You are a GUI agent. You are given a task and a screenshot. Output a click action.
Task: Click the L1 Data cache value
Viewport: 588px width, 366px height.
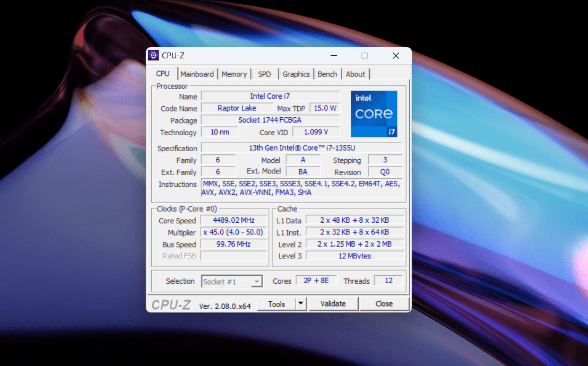354,220
